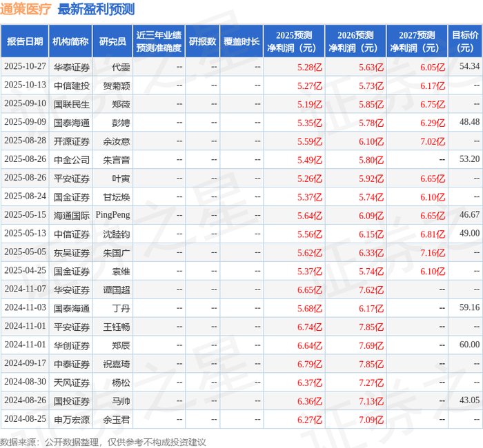Screen dimensions: 483x448
Task: Select analyst name 王钰畅
Action: click(117, 327)
